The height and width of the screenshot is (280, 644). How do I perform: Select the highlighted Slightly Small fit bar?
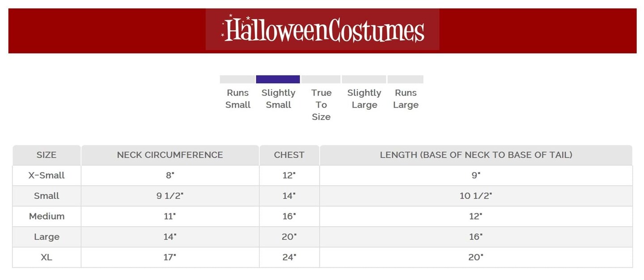point(278,79)
